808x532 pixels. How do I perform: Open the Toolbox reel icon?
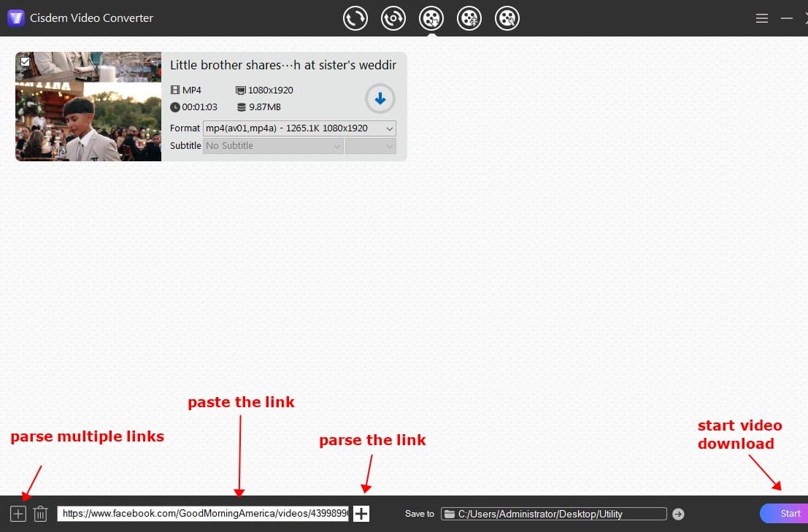click(x=507, y=18)
